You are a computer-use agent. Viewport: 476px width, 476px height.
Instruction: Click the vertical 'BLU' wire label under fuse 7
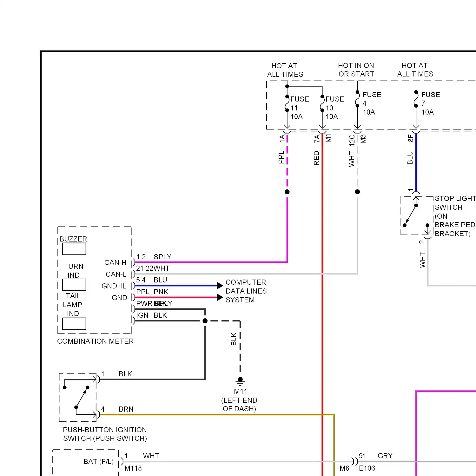tap(410, 158)
